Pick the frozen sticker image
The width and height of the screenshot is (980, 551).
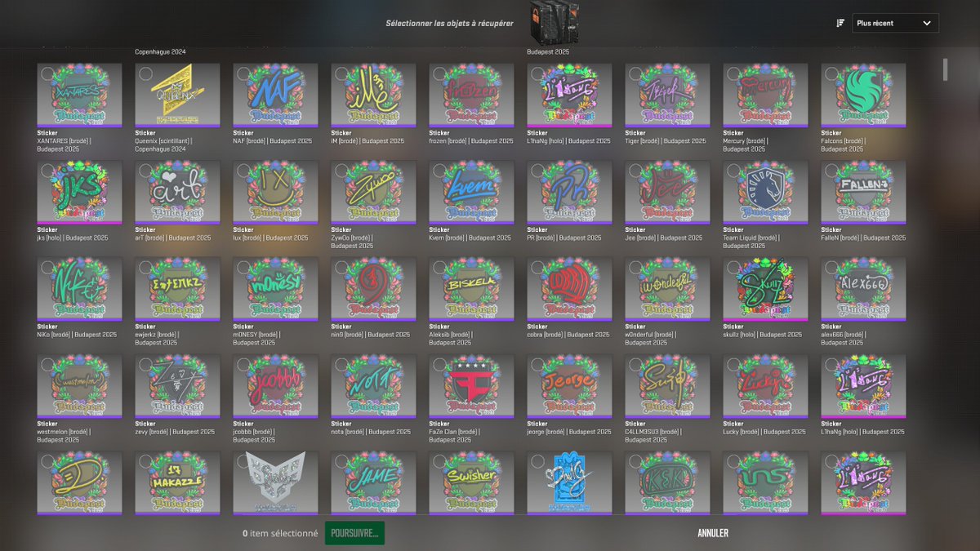(x=471, y=95)
